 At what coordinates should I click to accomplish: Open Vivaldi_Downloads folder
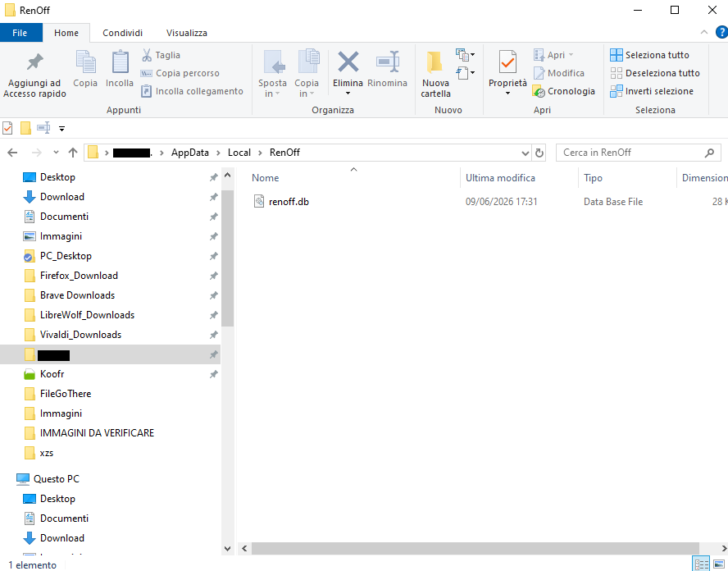point(80,335)
